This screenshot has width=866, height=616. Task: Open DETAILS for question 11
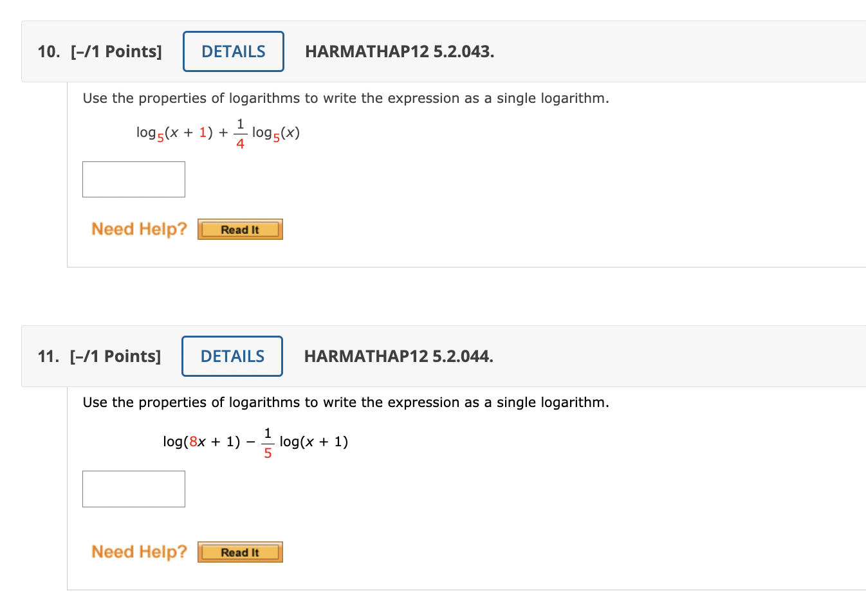coord(232,356)
